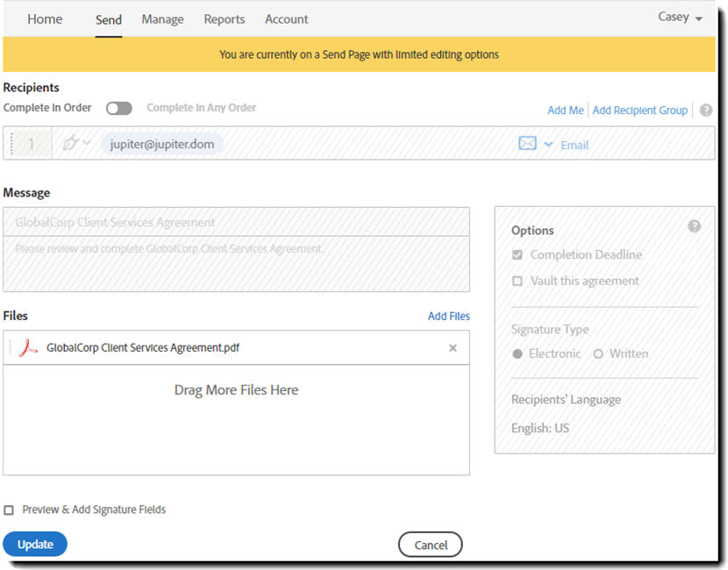Select the Written signature type

(598, 354)
